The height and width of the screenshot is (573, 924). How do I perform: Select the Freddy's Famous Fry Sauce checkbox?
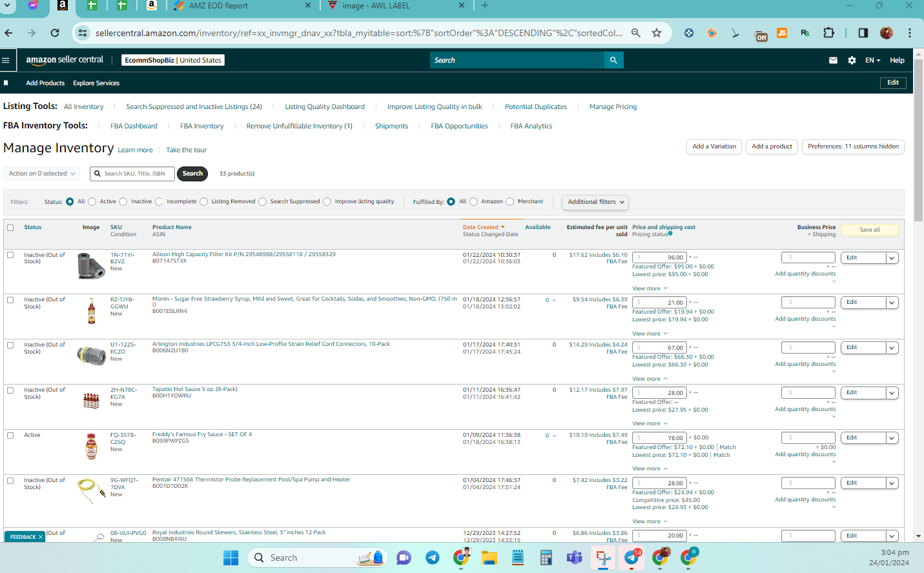(x=10, y=436)
